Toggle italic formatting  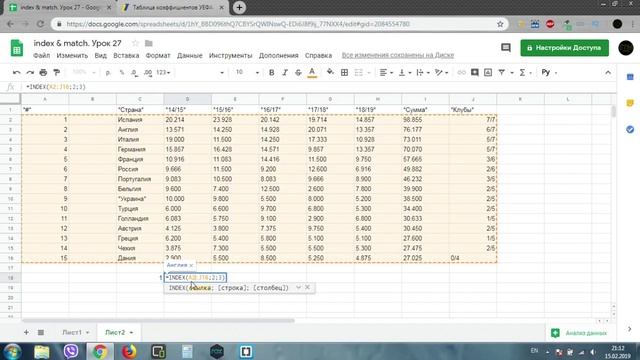click(285, 73)
